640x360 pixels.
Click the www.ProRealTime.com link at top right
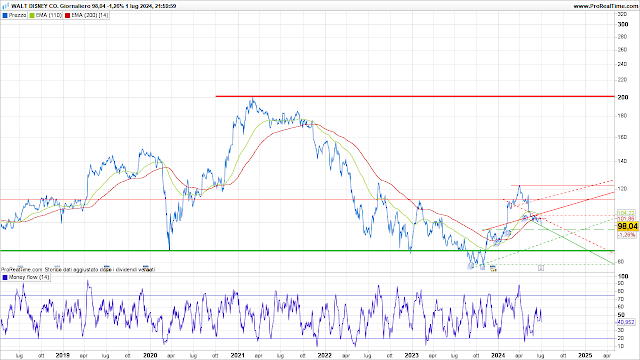606,6
